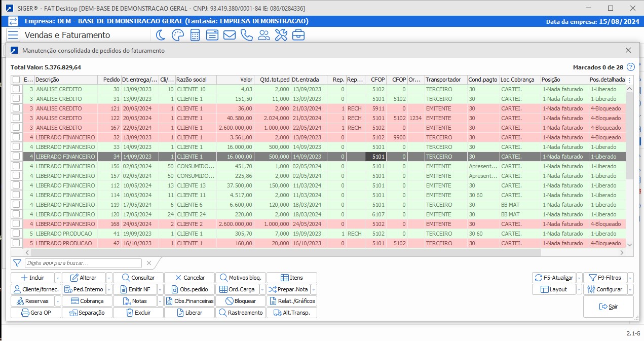Click the horizontal scrollbar under the orders table
The image size is (644, 341).
click(284, 252)
